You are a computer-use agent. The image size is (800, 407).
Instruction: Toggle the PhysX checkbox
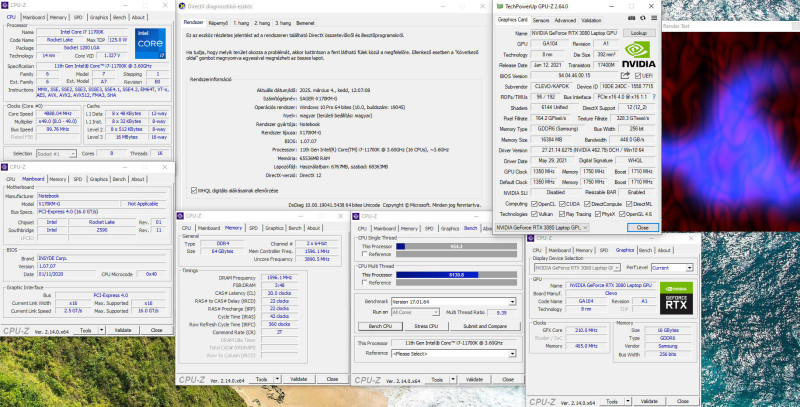point(598,214)
